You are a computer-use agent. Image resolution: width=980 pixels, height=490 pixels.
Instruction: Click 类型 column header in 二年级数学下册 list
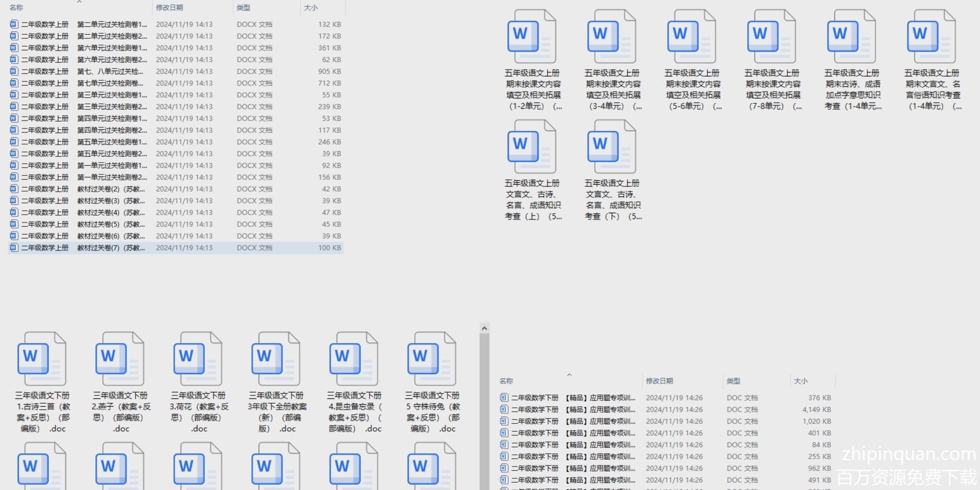734,381
